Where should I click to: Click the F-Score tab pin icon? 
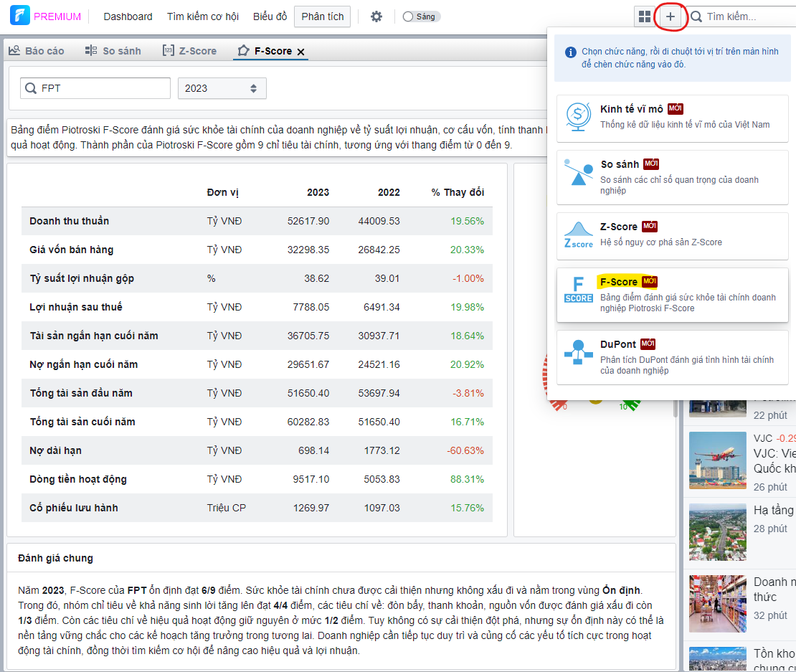244,51
